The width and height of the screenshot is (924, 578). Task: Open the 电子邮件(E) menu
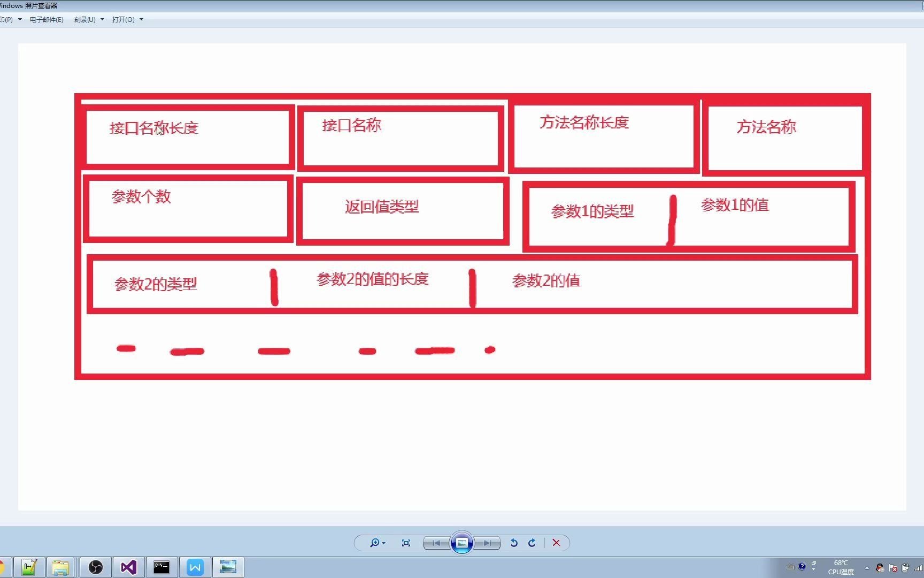tap(47, 20)
